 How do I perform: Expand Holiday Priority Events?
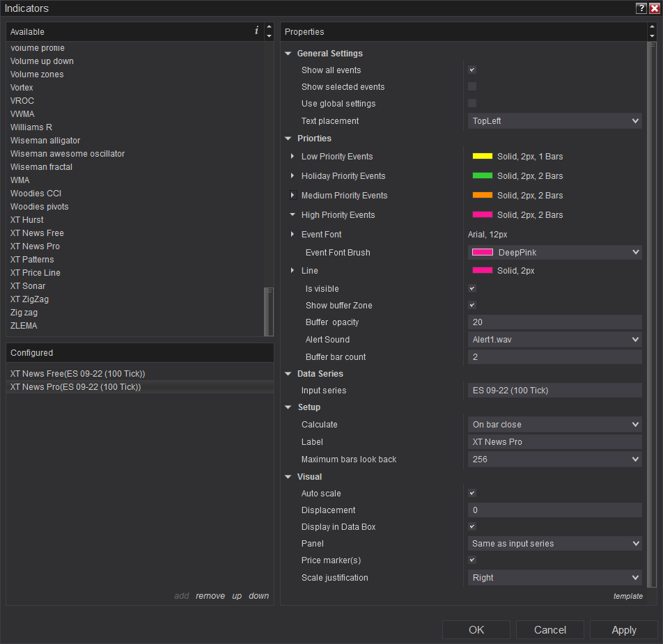coord(292,175)
